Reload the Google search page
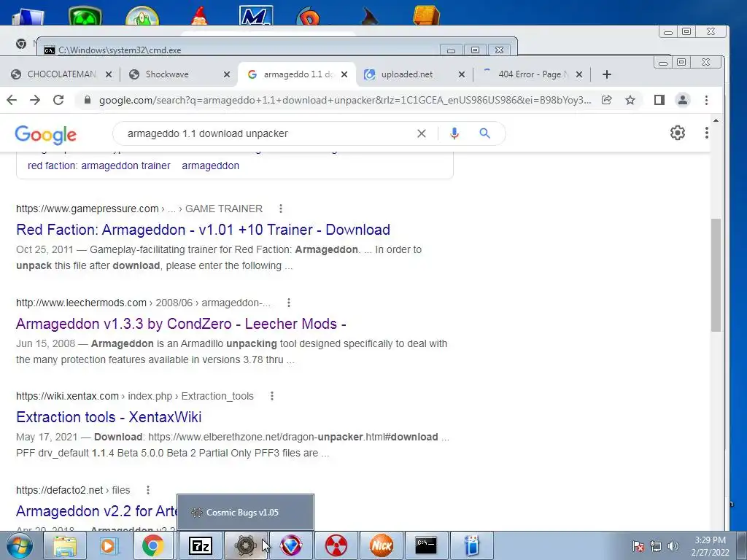 click(58, 100)
